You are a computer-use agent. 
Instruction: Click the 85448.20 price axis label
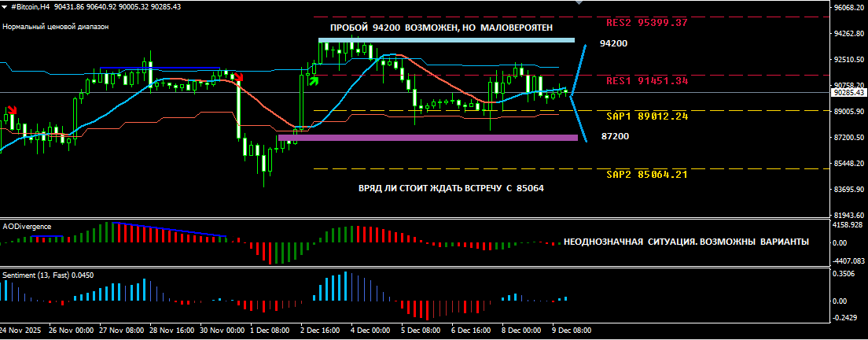click(x=848, y=164)
